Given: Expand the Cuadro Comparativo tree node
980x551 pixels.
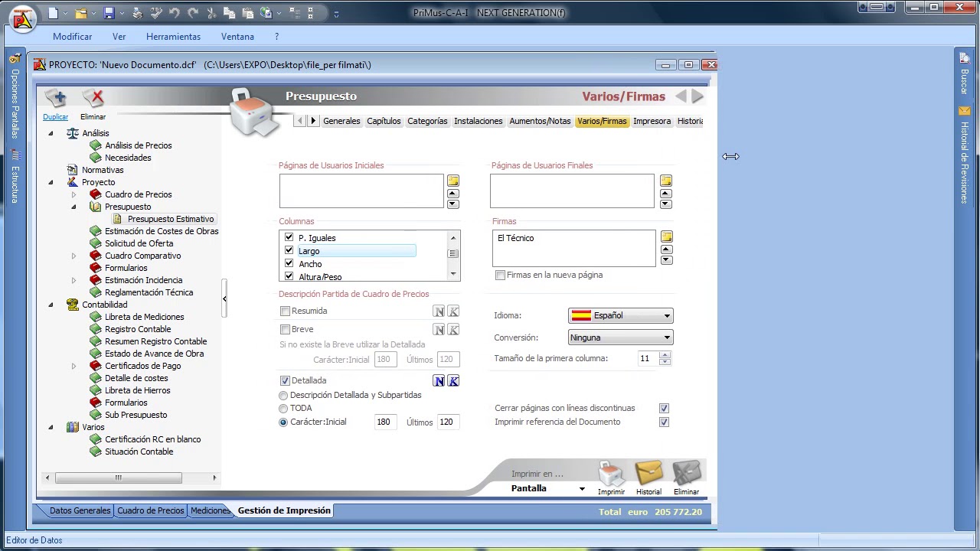Looking at the screenshot, I should tap(73, 256).
